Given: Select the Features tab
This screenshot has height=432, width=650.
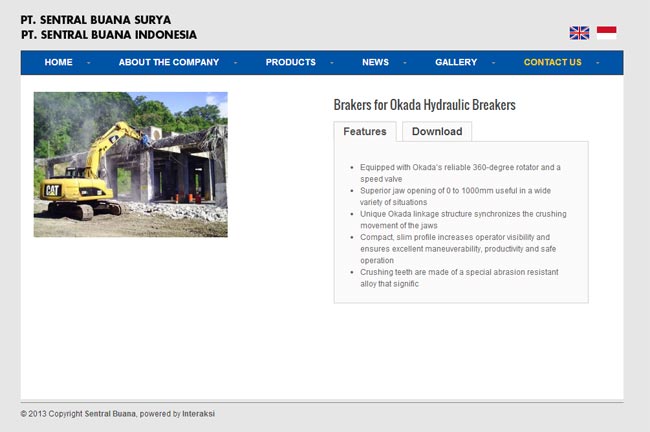Looking at the screenshot, I should point(365,131).
